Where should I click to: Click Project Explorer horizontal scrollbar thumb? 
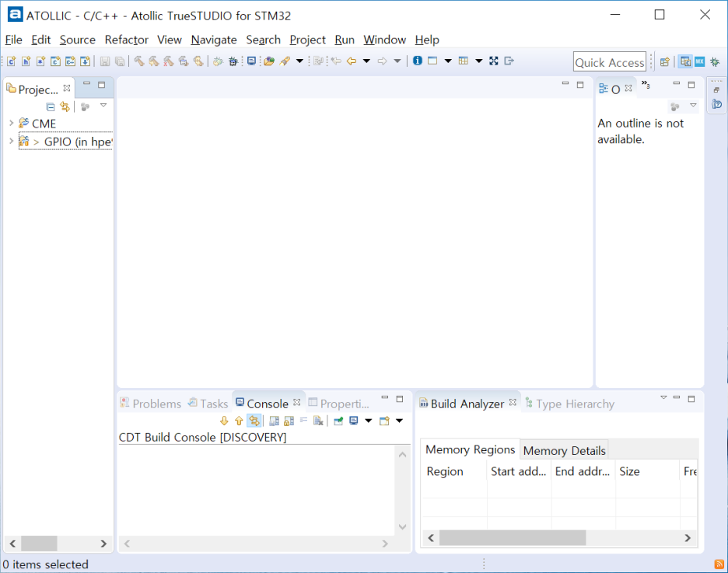pyautogui.click(x=39, y=543)
